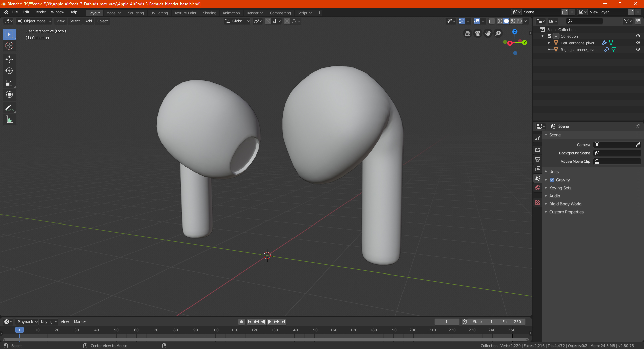The height and width of the screenshot is (349, 644).
Task: Hide Right_earphone_pivot using its eye icon
Action: pos(638,50)
